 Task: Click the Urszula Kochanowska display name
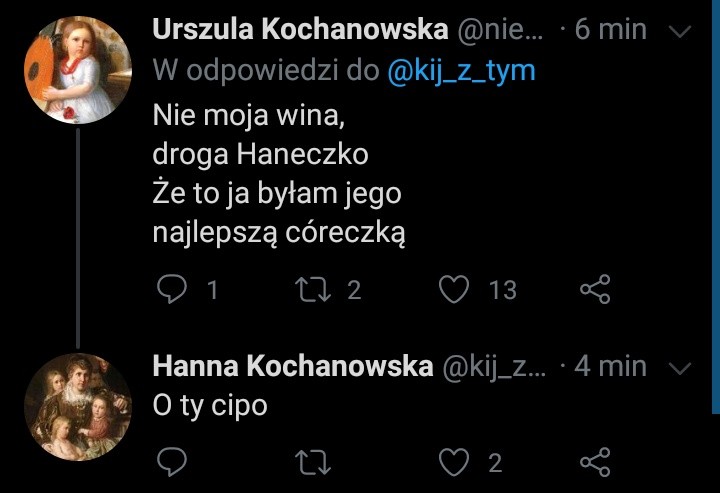(x=300, y=30)
